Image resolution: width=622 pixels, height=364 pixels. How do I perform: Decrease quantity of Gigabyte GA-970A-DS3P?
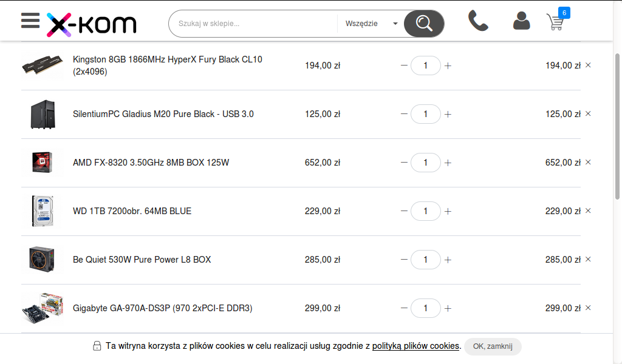point(404,308)
